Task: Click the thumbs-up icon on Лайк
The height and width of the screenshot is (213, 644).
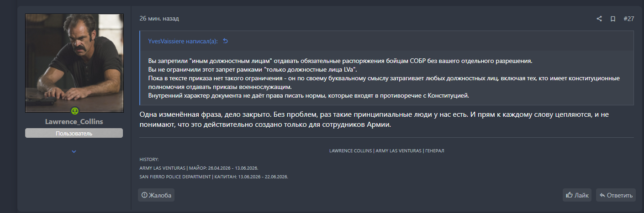Action: [569, 195]
